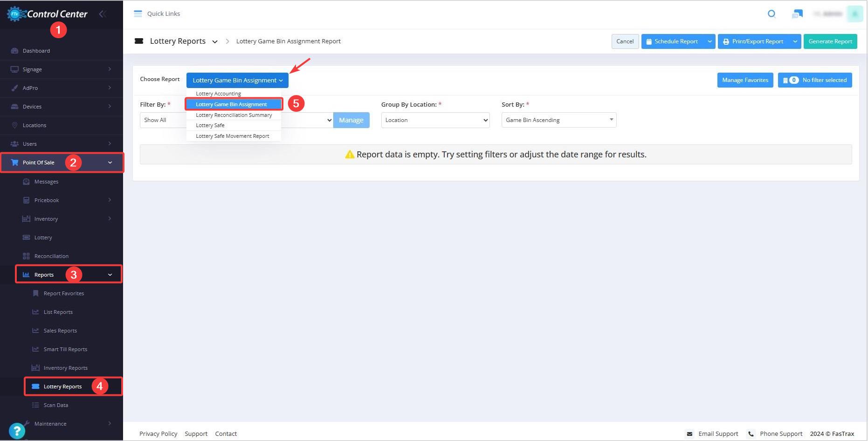Image resolution: width=868 pixels, height=441 pixels.
Task: Click the Messages icon in sidebar
Action: [x=26, y=182]
